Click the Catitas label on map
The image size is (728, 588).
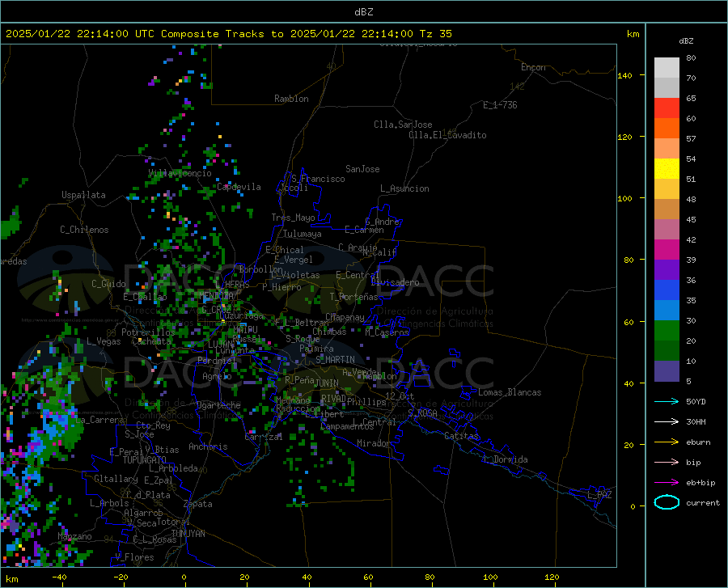coord(461,436)
